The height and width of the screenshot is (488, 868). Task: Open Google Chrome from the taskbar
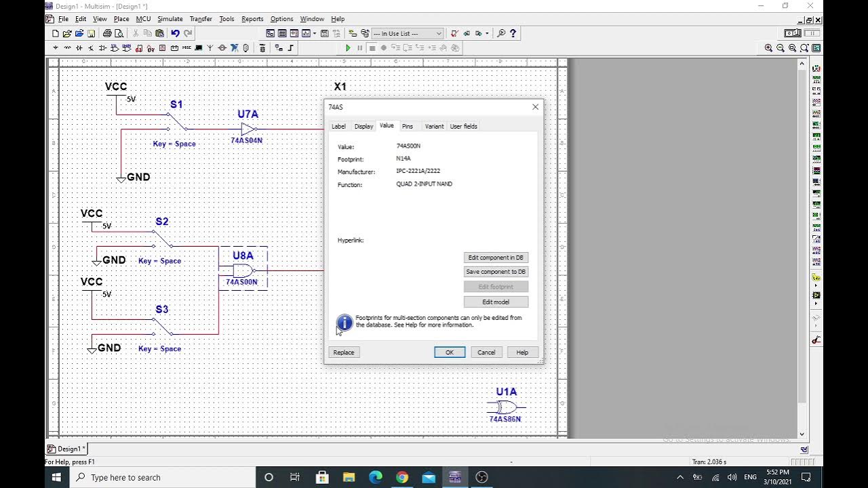point(402,477)
